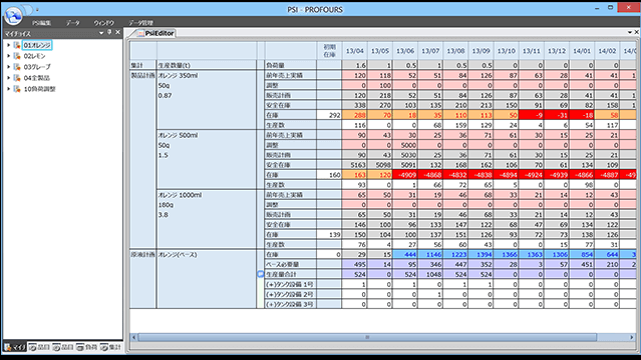
Task: Select the 01オレンジ tree item
Action: point(37,45)
